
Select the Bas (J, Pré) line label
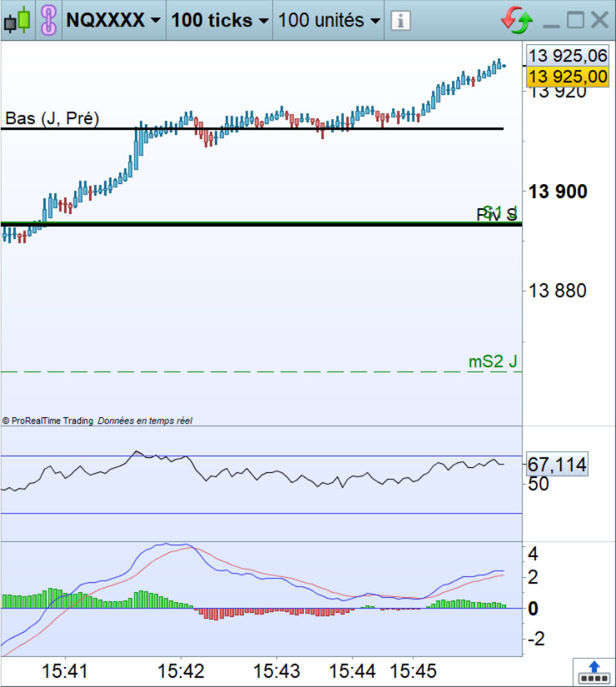(x=51, y=118)
